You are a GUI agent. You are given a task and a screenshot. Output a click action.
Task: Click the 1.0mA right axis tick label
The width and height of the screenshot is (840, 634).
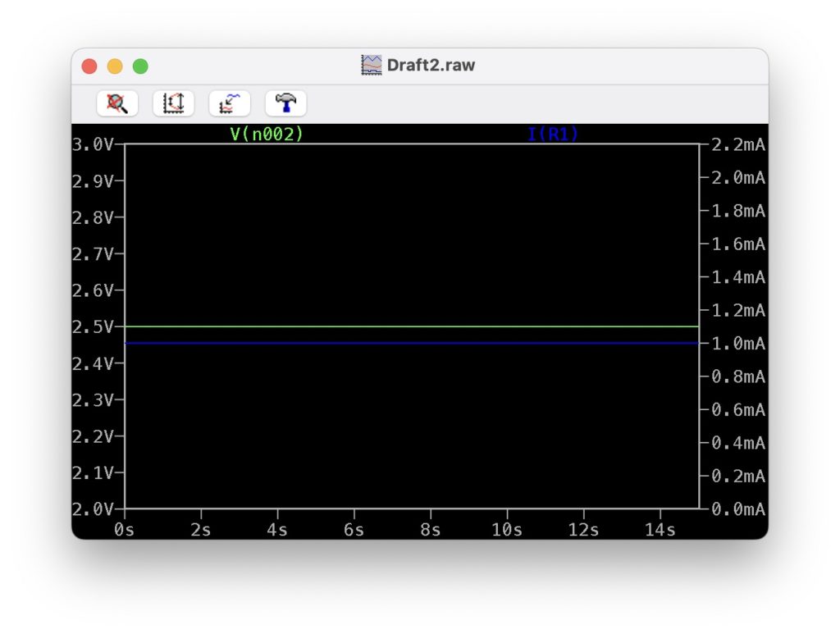[737, 344]
